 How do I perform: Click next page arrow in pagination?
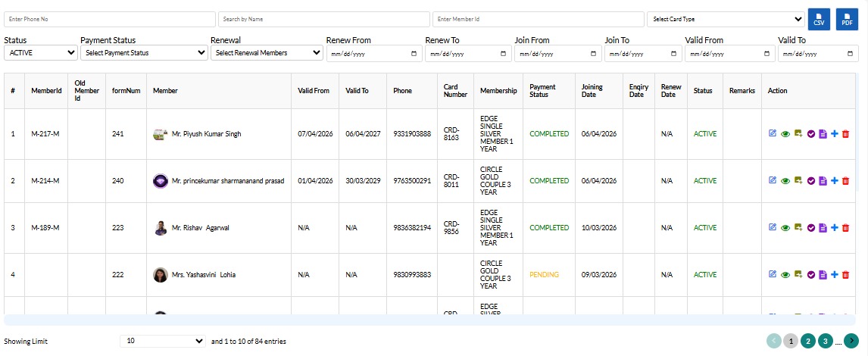852,342
